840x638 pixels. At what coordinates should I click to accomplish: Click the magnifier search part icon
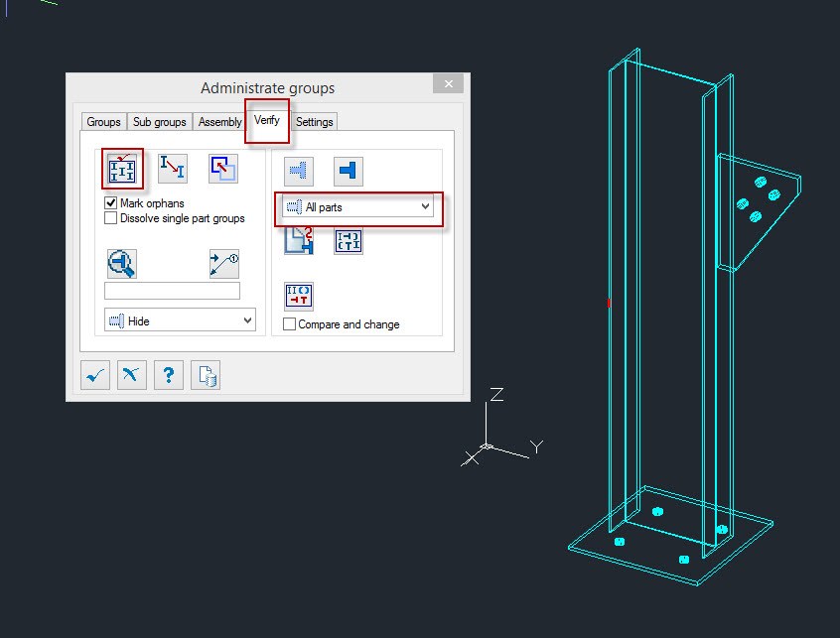122,263
